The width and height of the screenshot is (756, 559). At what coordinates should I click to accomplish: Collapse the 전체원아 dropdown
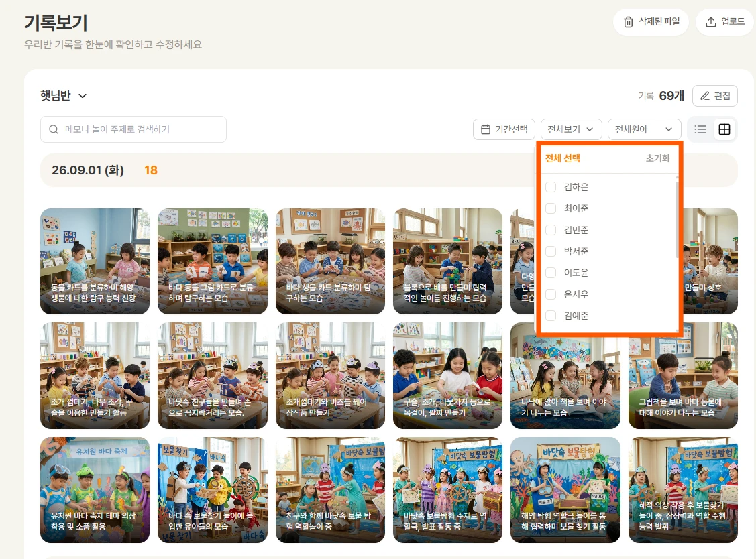point(644,129)
